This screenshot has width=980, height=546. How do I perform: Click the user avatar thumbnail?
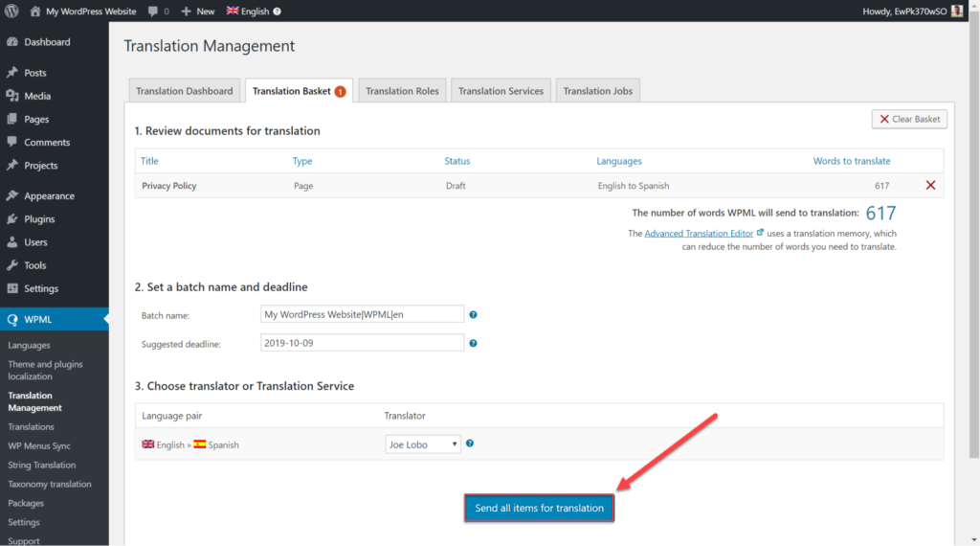957,11
